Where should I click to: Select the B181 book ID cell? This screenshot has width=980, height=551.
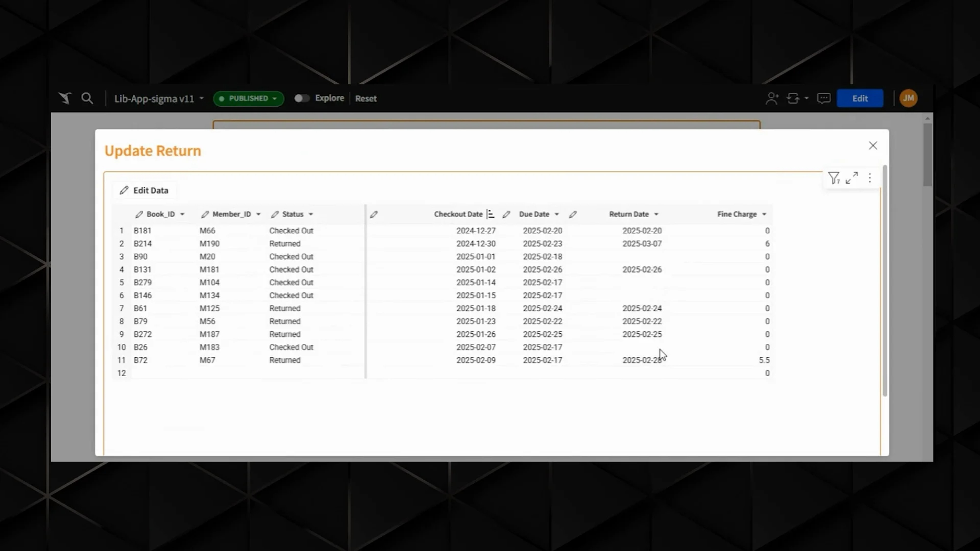142,231
